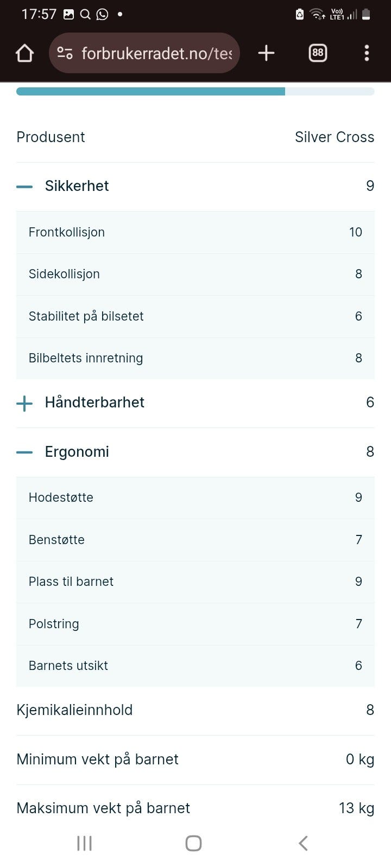This screenshot has width=391, height=868.
Task: Select the Polstring score row
Action: [x=195, y=624]
